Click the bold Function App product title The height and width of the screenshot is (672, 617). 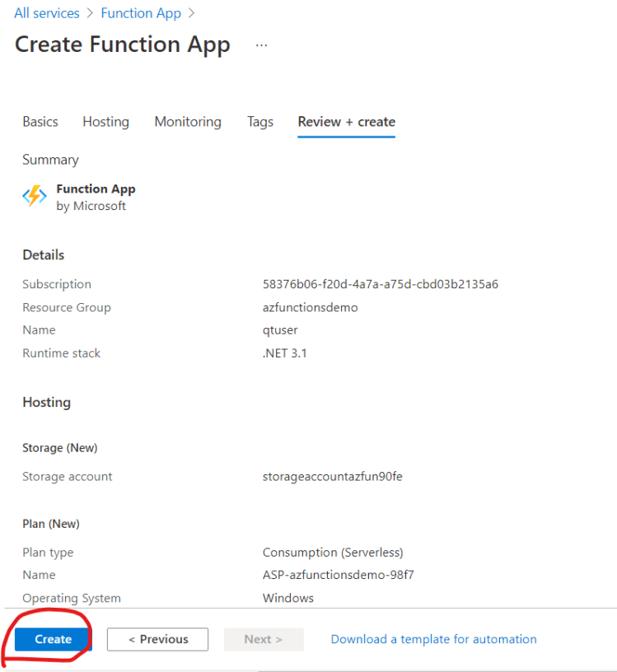coord(96,189)
